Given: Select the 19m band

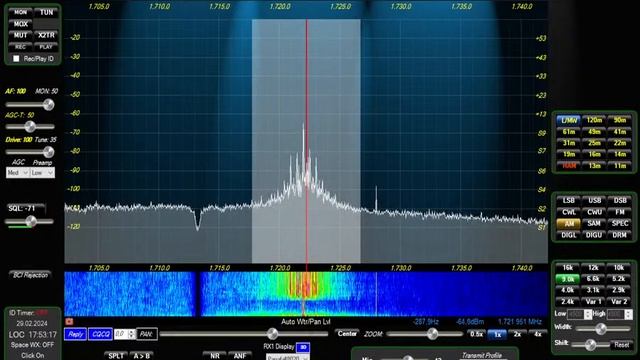Looking at the screenshot, I should pyautogui.click(x=569, y=154).
